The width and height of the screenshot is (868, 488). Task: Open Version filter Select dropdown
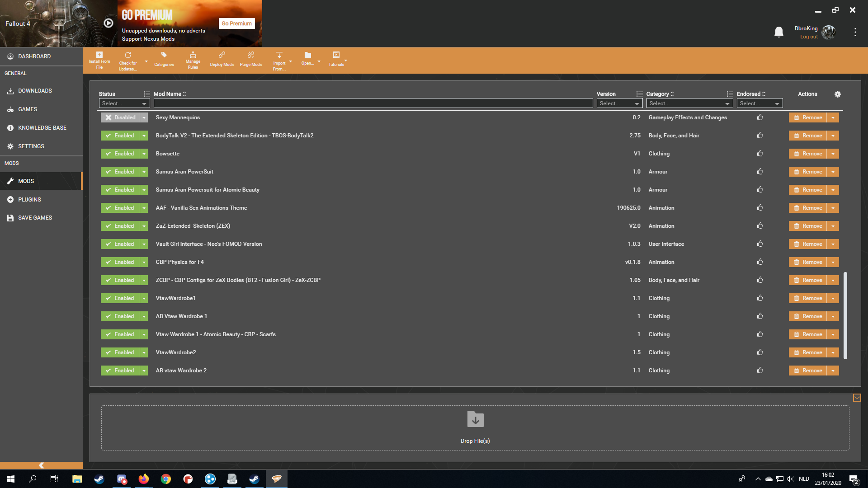[619, 103]
